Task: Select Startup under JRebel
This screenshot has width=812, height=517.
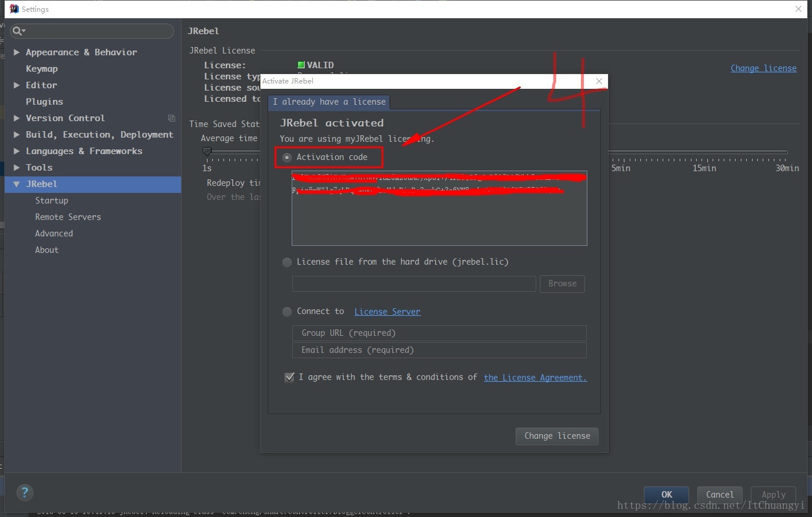Action: (x=52, y=201)
